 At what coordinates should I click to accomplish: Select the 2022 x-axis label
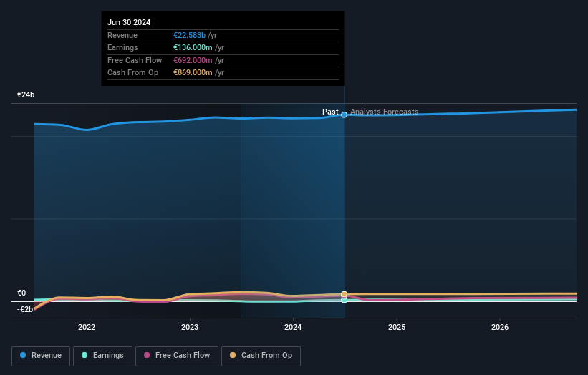click(87, 327)
